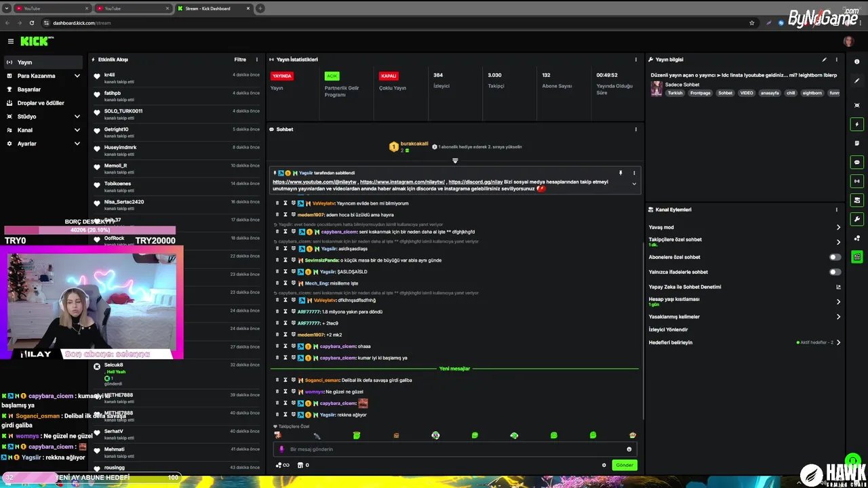This screenshot has width=868, height=488.
Task: Open the Yayın sidebar item
Action: (x=43, y=62)
